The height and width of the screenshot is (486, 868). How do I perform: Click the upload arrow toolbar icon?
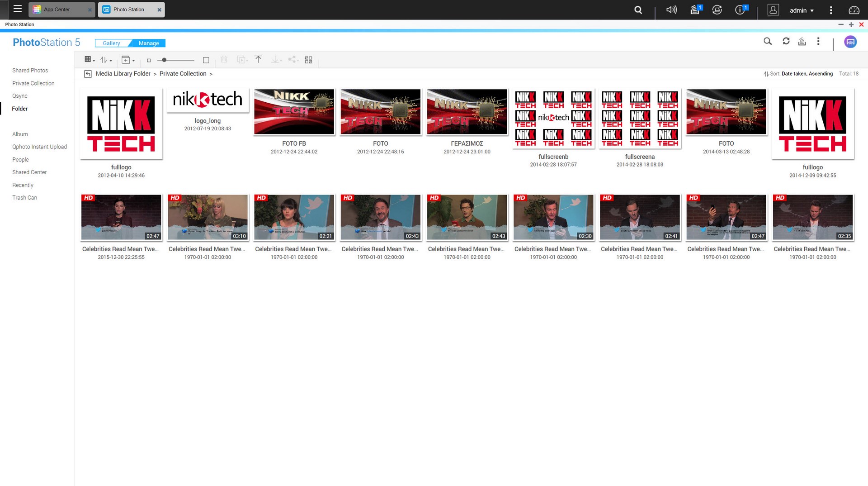(x=258, y=59)
